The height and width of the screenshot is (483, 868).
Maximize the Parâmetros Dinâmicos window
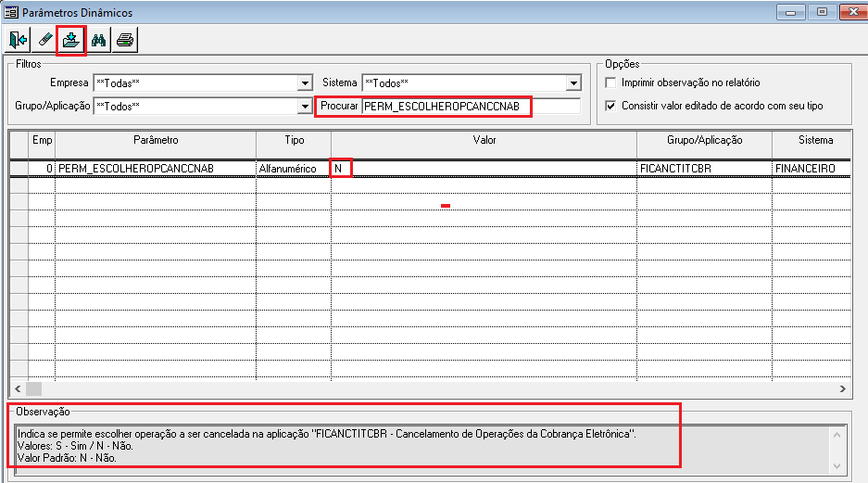(822, 12)
